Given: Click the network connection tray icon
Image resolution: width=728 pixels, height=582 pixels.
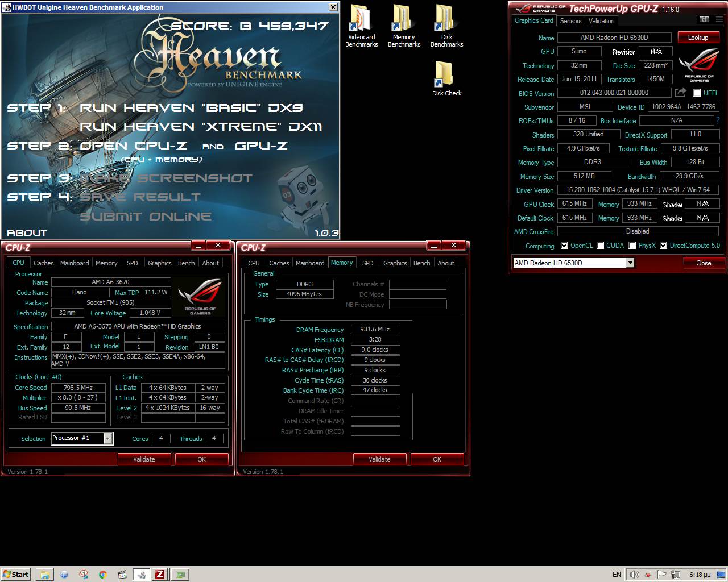Looking at the screenshot, I should pyautogui.click(x=676, y=575).
